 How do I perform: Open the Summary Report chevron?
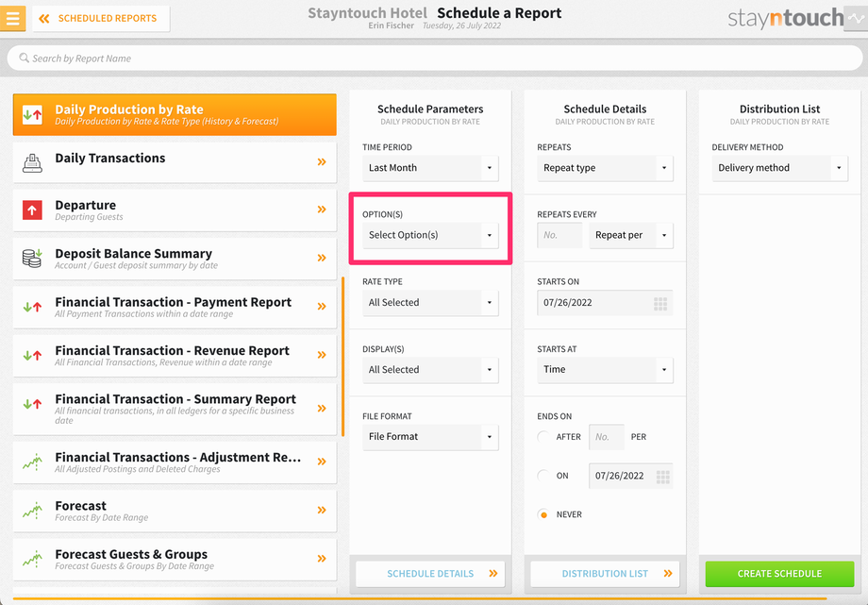[322, 409]
